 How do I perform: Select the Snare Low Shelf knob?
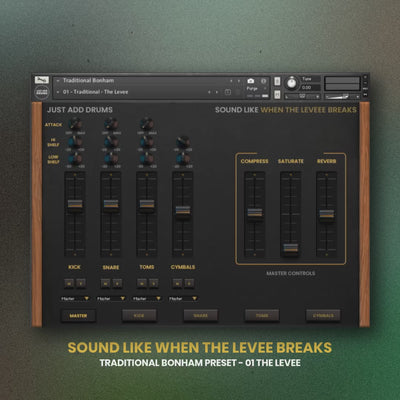coord(111,159)
